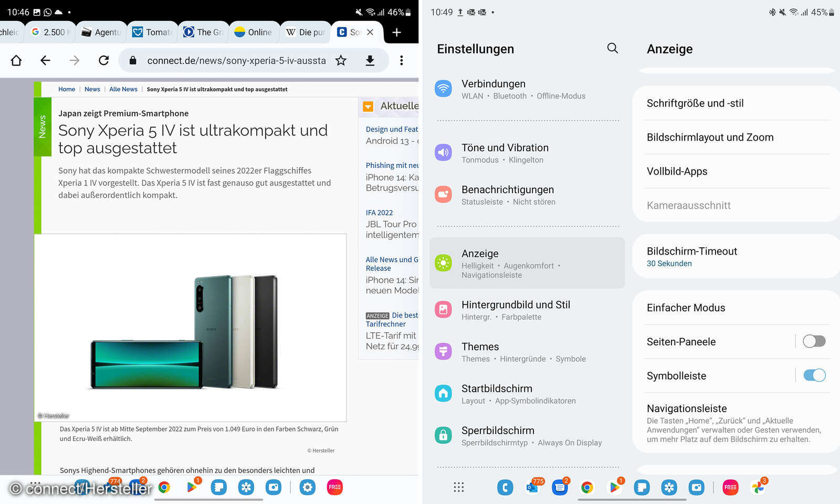The width and height of the screenshot is (840, 504).
Task: Open Verbindungen via the WLAN icon
Action: 444,88
